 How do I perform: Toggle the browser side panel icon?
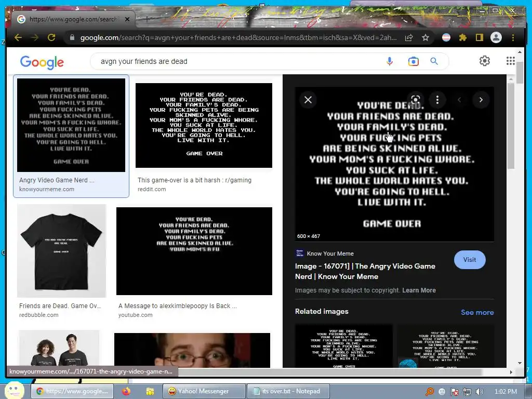[479, 37]
